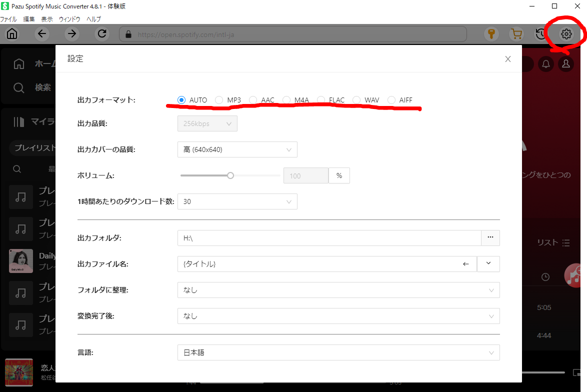Open settings with the gear icon
The height and width of the screenshot is (392, 587).
click(566, 34)
